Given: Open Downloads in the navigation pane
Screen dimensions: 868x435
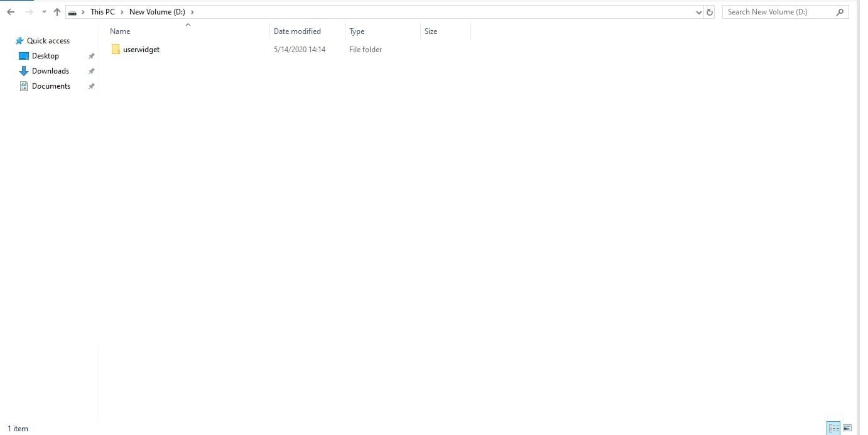Looking at the screenshot, I should (x=50, y=71).
